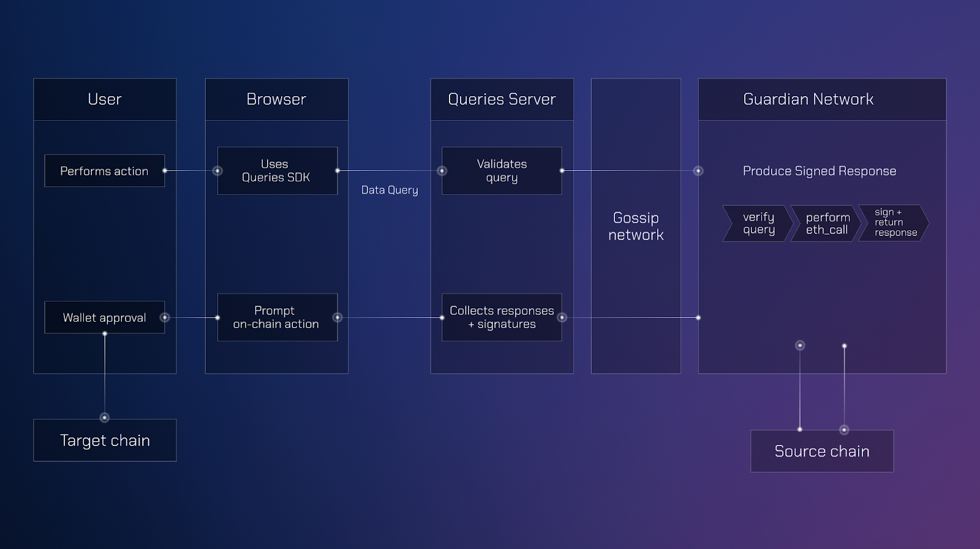Select the "Wallet approval" box

104,317
